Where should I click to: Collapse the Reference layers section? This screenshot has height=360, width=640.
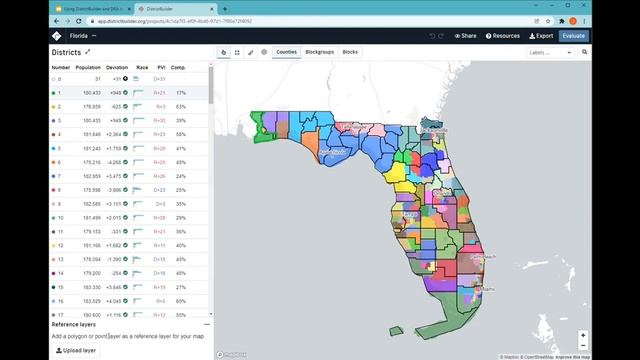pos(207,324)
